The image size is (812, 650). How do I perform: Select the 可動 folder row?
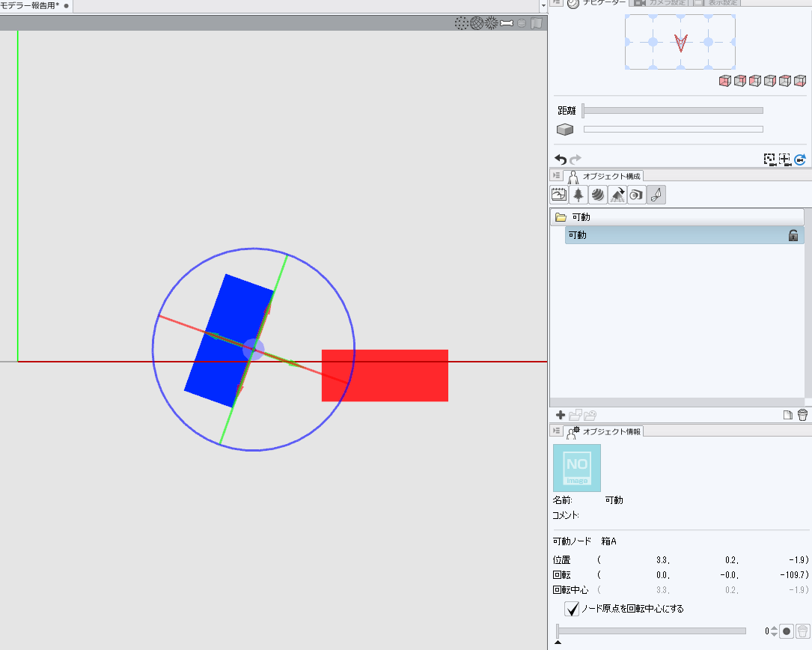[x=677, y=217]
